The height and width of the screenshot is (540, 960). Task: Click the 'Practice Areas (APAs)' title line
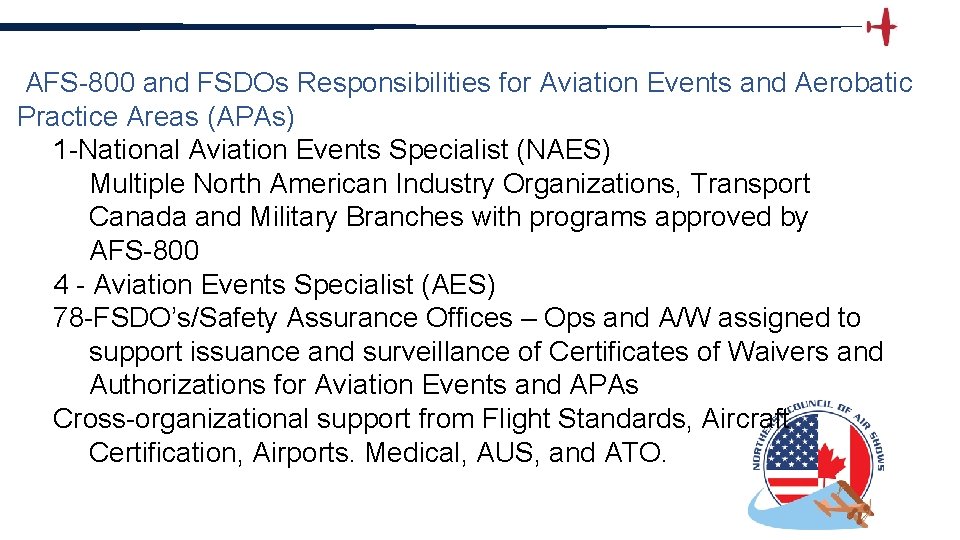[156, 116]
